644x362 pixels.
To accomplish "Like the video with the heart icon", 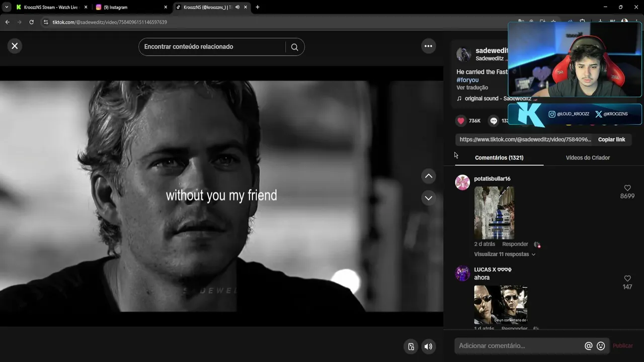I will [x=461, y=121].
